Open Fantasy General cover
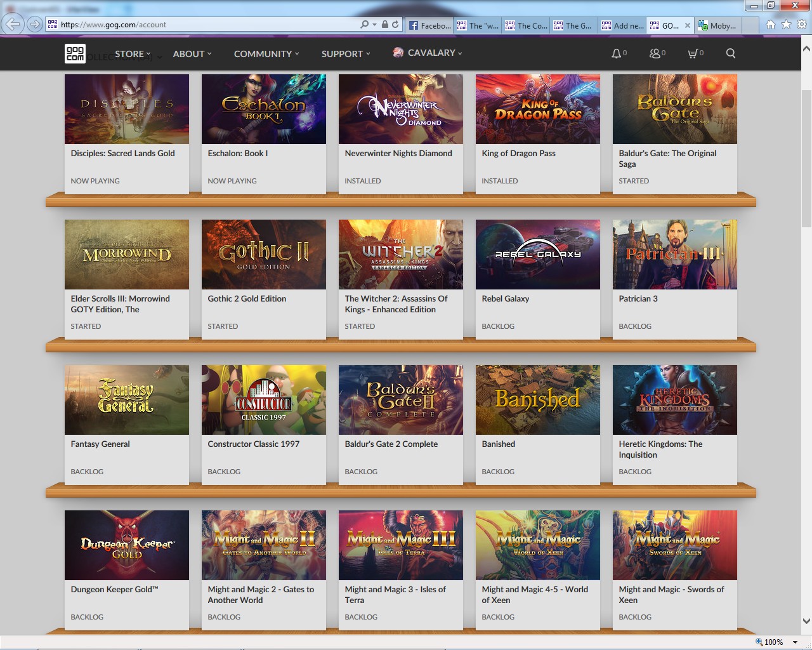Viewport: 812px width, 650px height. (x=127, y=400)
